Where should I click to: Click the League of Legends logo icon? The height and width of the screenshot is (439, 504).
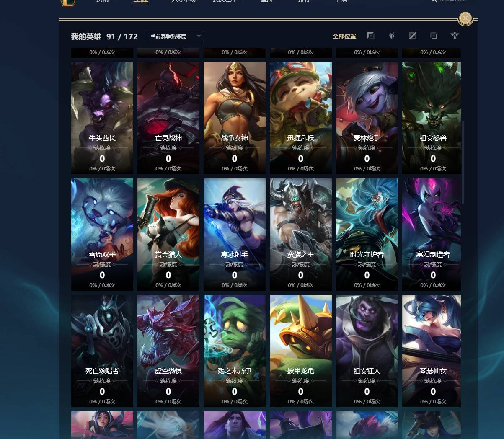click(x=68, y=3)
